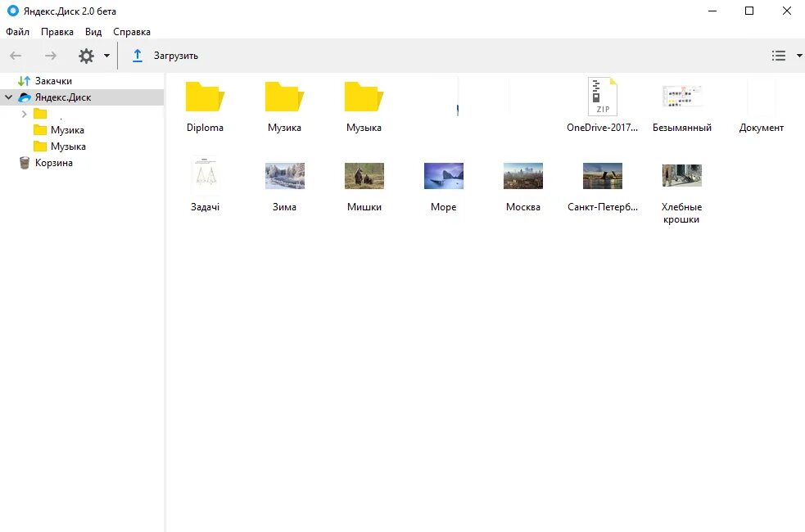Expand the unnamed folder in tree
805x532 pixels.
pos(24,114)
